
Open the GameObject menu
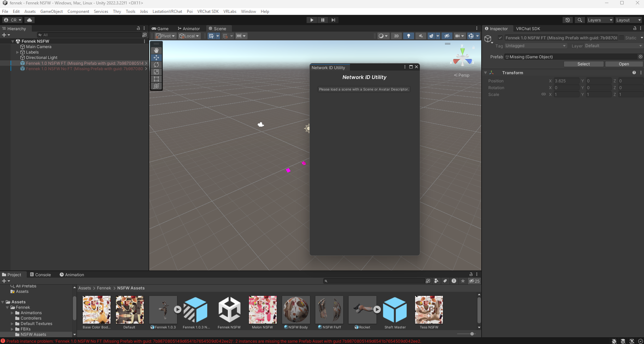tap(52, 12)
